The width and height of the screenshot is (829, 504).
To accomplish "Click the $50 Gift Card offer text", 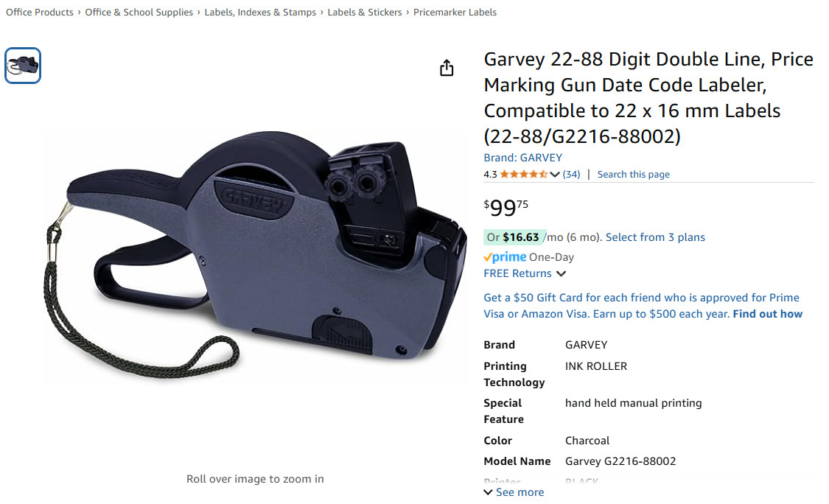I will (641, 306).
